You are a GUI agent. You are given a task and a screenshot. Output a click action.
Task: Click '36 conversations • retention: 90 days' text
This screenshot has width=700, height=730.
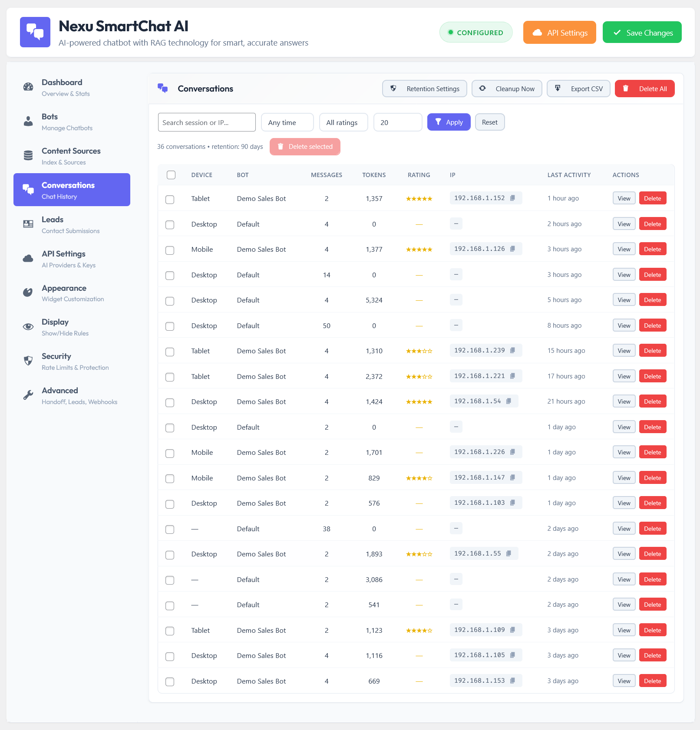point(210,147)
